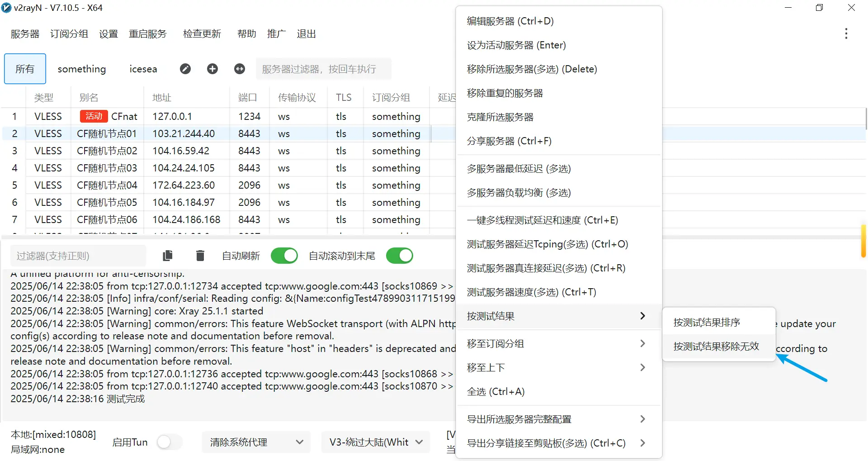Expand the 按测试结果 submenu
This screenshot has height=461, width=868.
click(559, 316)
